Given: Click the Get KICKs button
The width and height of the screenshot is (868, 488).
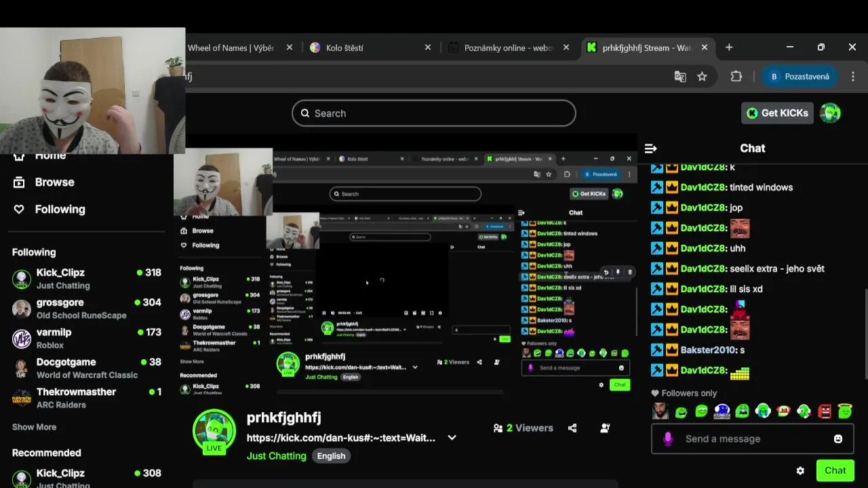Looking at the screenshot, I should (777, 113).
